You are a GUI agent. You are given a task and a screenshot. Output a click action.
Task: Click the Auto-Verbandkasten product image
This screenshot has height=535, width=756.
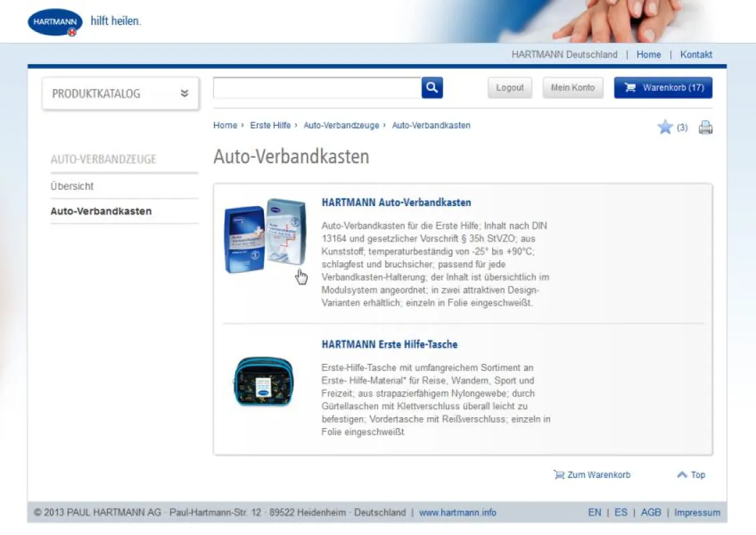(x=265, y=236)
